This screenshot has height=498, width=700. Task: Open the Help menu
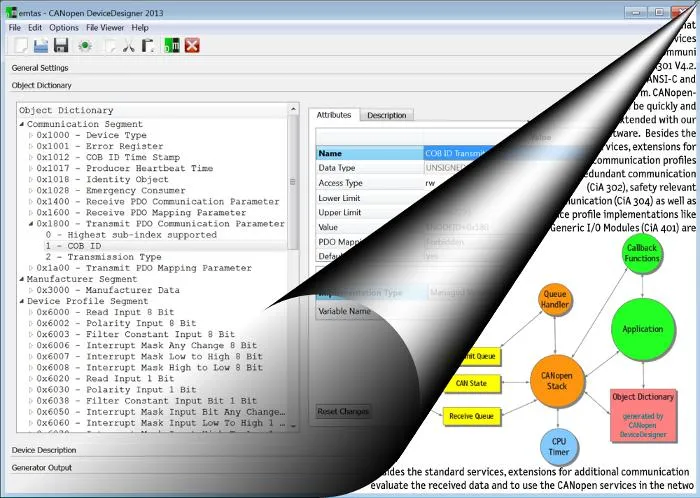140,28
